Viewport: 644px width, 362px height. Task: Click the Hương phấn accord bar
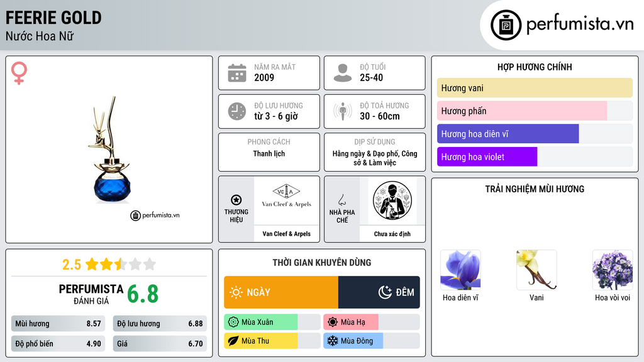(535, 111)
